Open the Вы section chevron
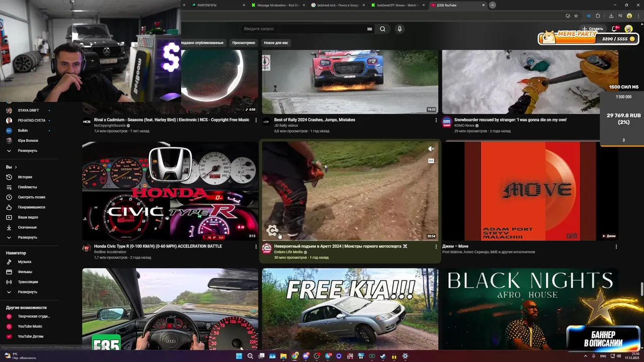644x362 pixels. pos(16,167)
